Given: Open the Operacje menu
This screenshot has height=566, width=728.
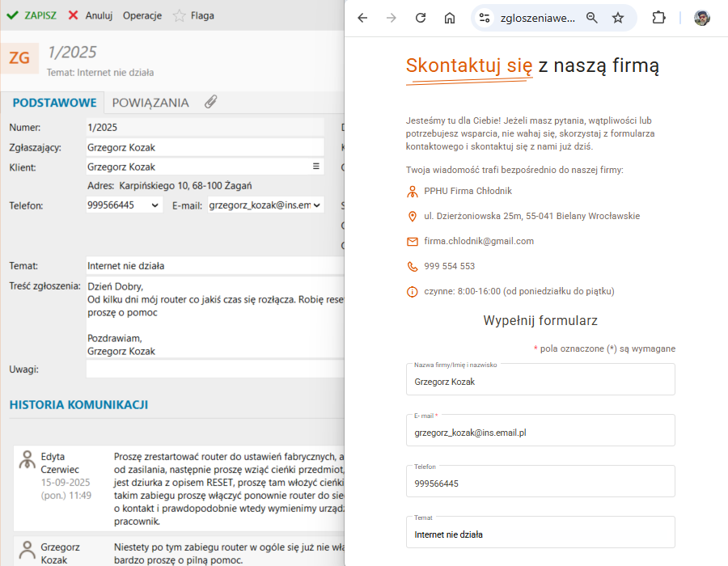Looking at the screenshot, I should [142, 15].
